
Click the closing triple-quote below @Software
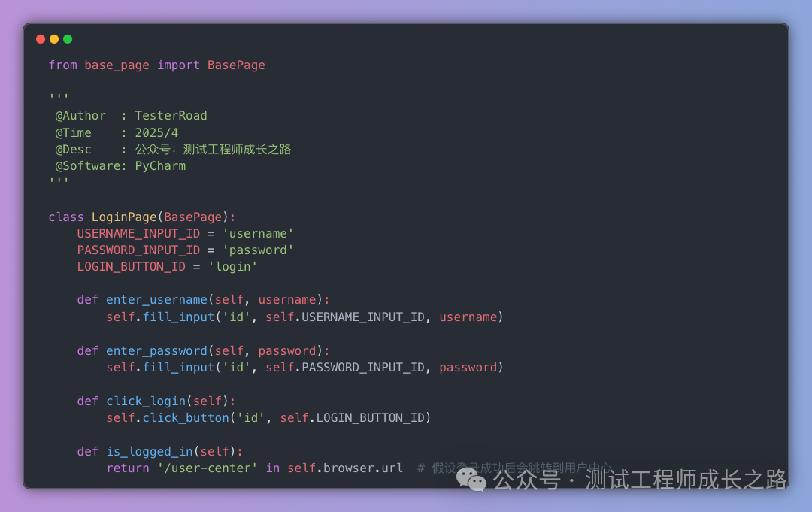(x=59, y=180)
